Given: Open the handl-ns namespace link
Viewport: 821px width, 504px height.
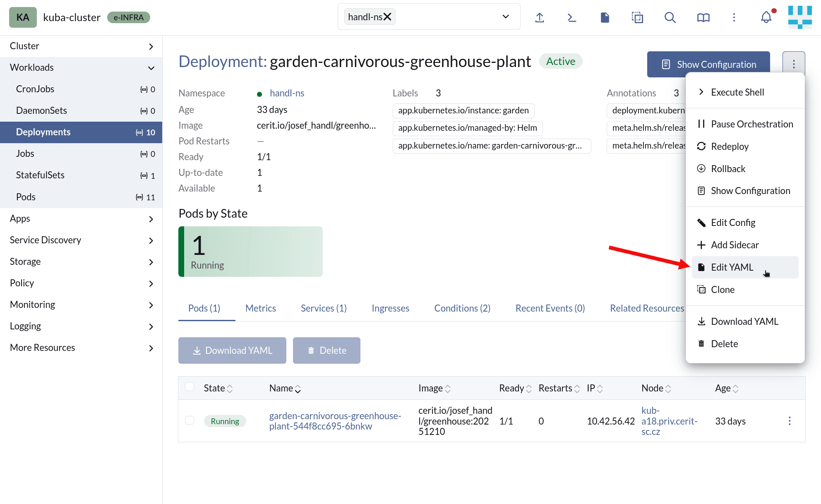Looking at the screenshot, I should pyautogui.click(x=287, y=93).
